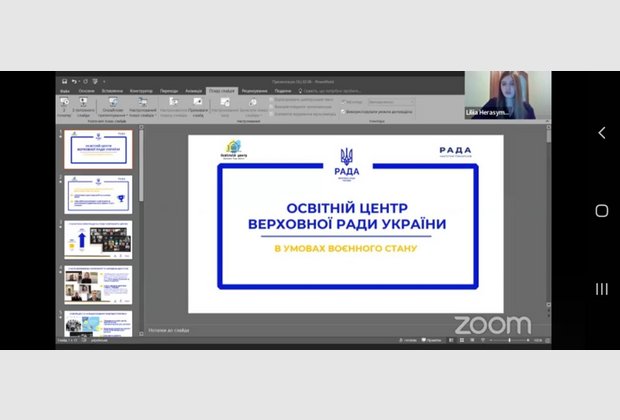Tap the Android recent apps button

pos(602,289)
